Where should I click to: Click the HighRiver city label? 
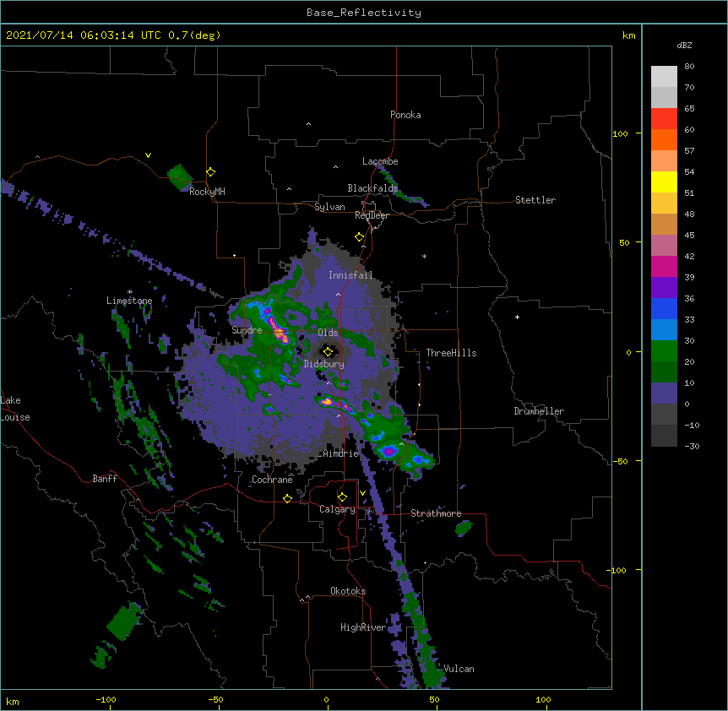coord(363,627)
